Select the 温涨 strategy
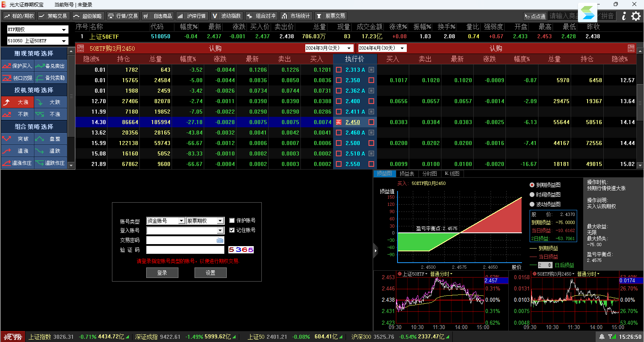This screenshot has width=644, height=342. pyautogui.click(x=17, y=151)
